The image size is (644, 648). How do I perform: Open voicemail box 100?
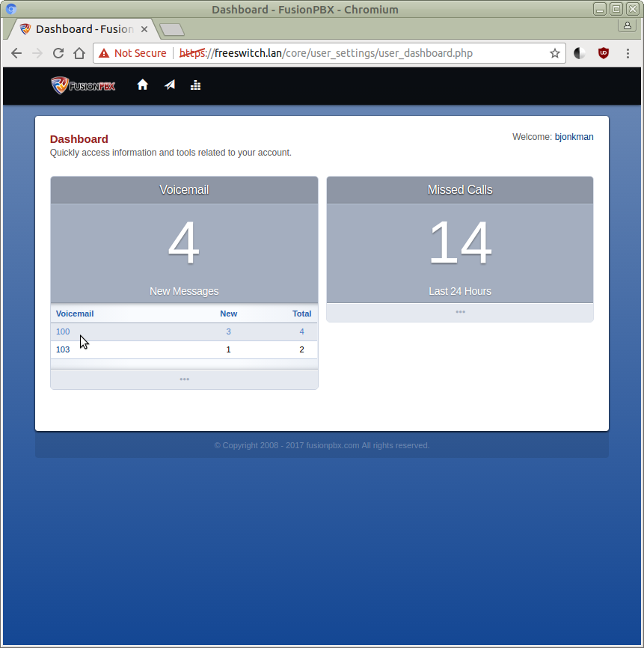tap(63, 331)
